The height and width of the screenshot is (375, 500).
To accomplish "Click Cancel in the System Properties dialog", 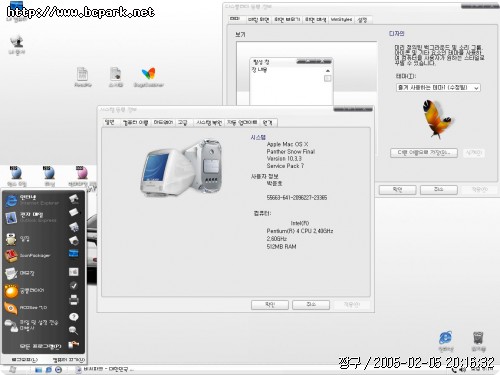I will click(x=311, y=305).
